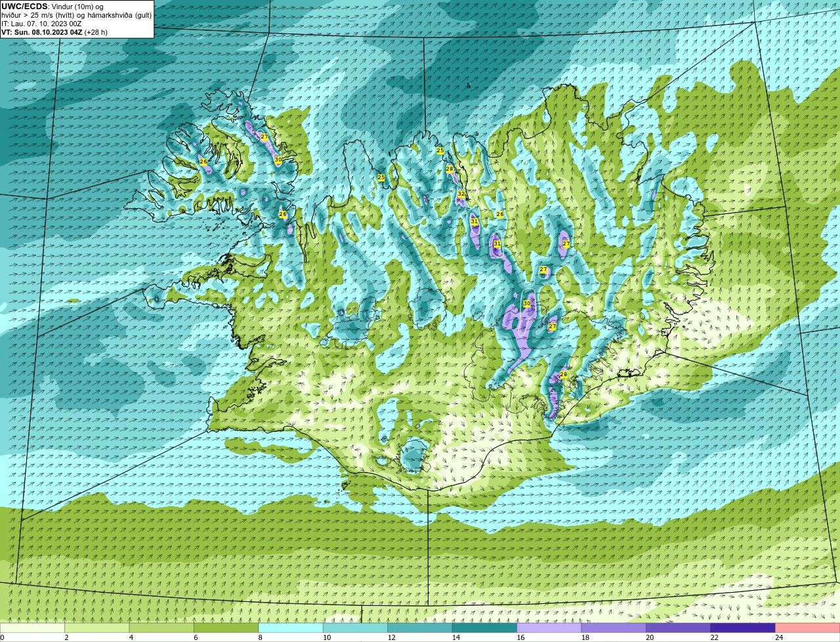Click the legend tick value '18'
The image size is (840, 642).
[x=585, y=637]
